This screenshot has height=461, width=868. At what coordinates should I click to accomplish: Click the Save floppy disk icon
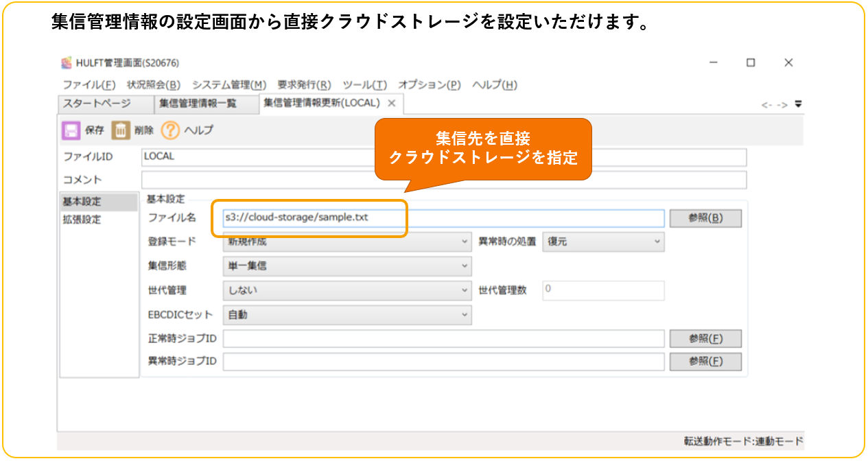point(71,130)
